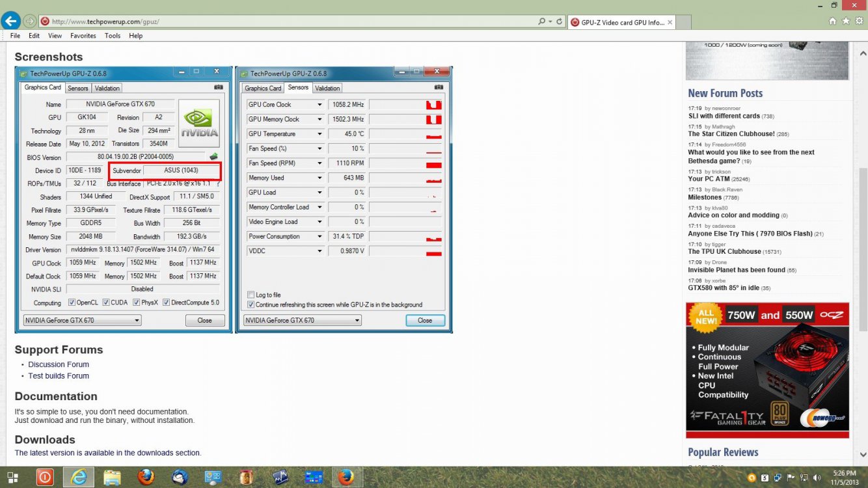Switch to the Validation tab in GPU-Z
868x488 pixels.
pyautogui.click(x=107, y=87)
